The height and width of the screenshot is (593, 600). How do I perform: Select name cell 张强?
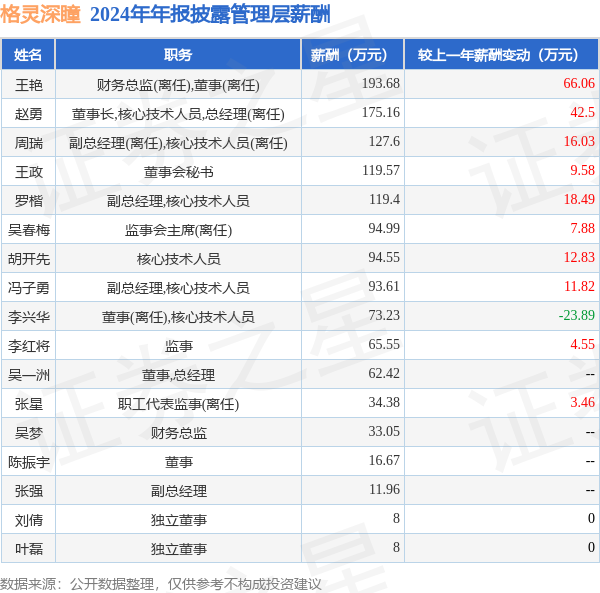click(29, 492)
